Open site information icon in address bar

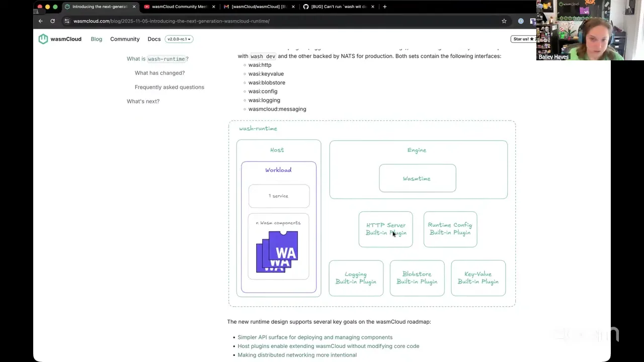(x=66, y=21)
